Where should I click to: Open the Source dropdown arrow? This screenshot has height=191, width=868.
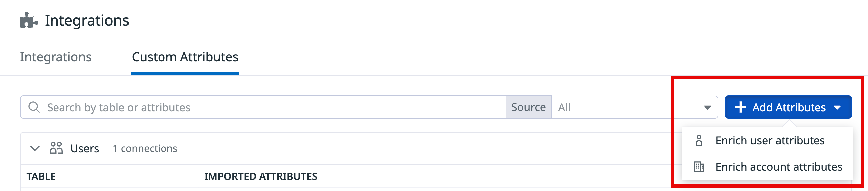(707, 108)
